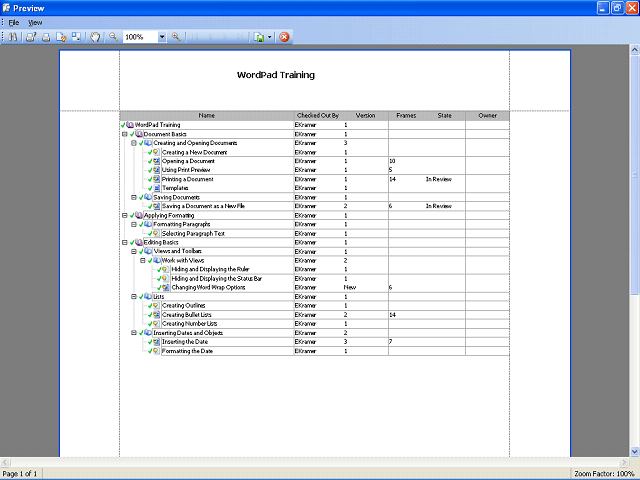This screenshot has height=480, width=640.
Task: Click the book icon beside Editing Basics
Action: (x=139, y=242)
